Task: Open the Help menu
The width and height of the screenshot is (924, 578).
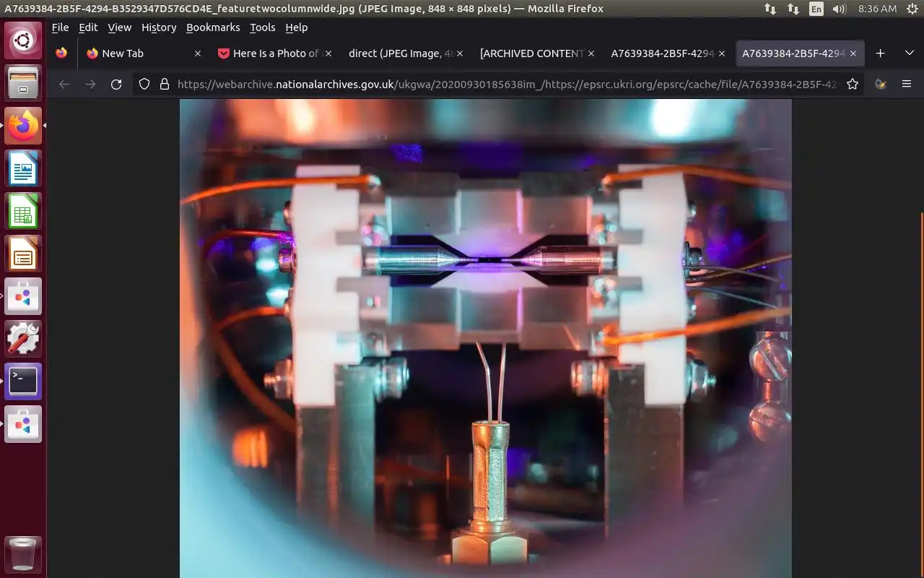Action: click(297, 27)
